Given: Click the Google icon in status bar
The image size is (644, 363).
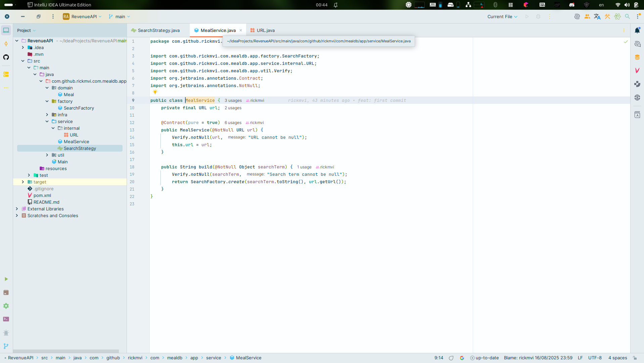Looking at the screenshot, I should (x=462, y=358).
